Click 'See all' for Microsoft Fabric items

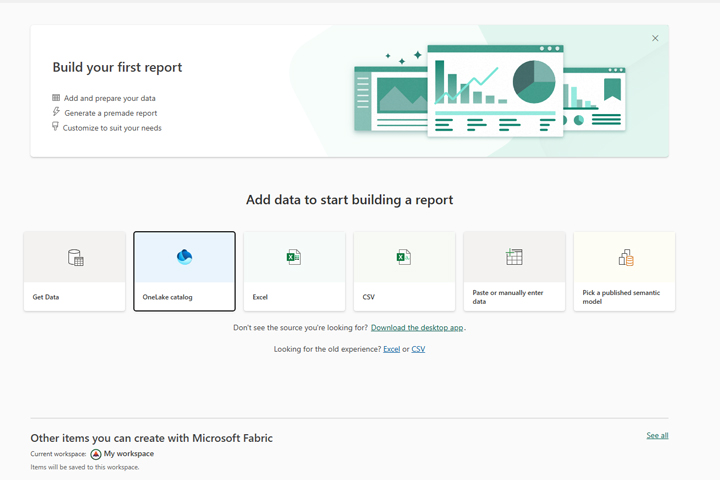pos(657,436)
